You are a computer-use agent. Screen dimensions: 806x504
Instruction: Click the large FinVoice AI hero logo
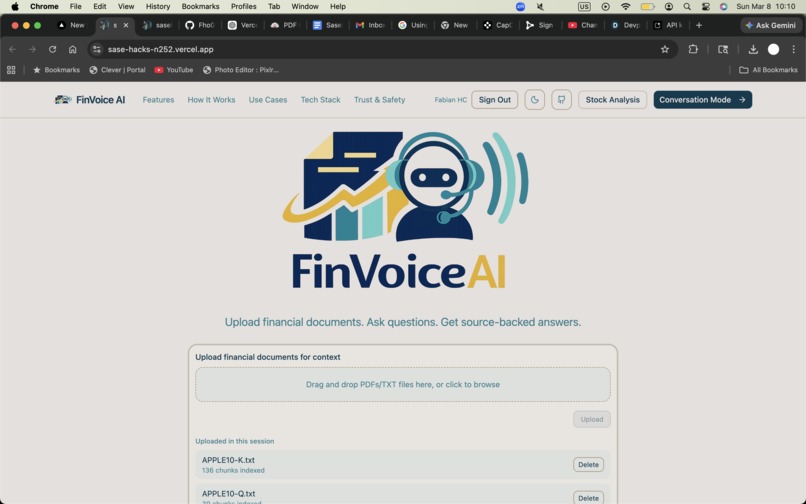click(x=405, y=211)
